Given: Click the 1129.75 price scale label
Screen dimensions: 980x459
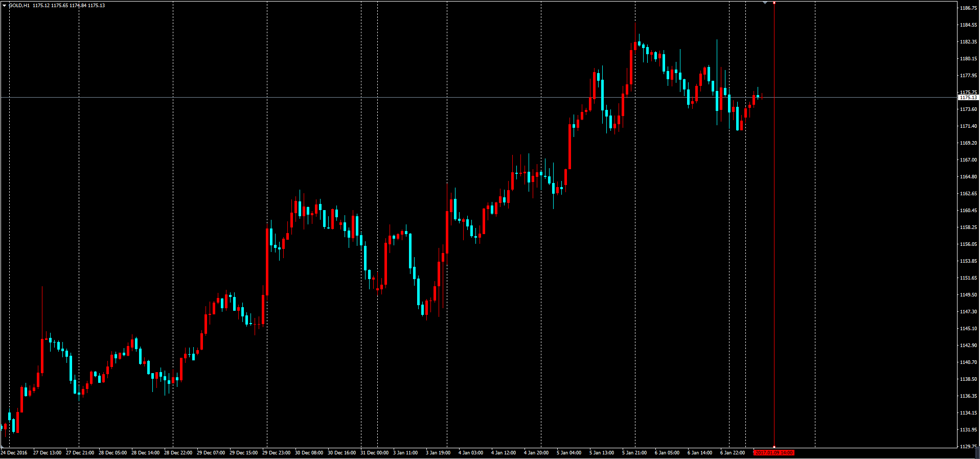Looking at the screenshot, I should click(968, 447).
